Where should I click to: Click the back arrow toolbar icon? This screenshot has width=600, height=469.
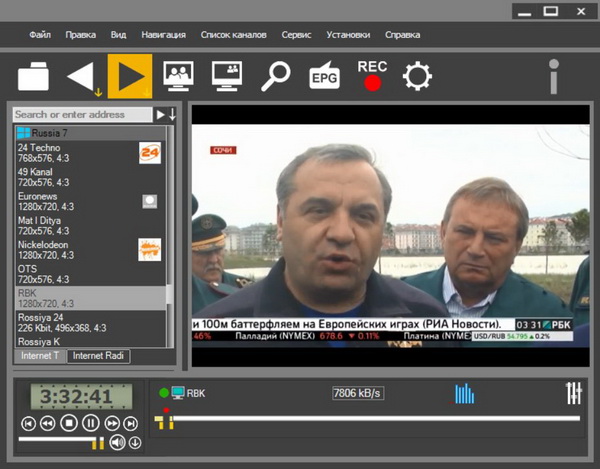point(81,76)
